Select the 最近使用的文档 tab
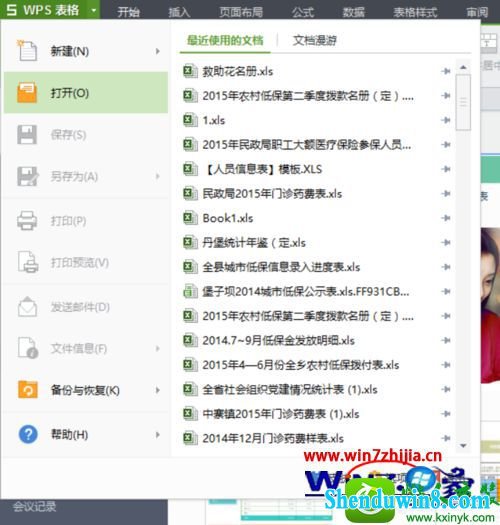 [x=225, y=41]
